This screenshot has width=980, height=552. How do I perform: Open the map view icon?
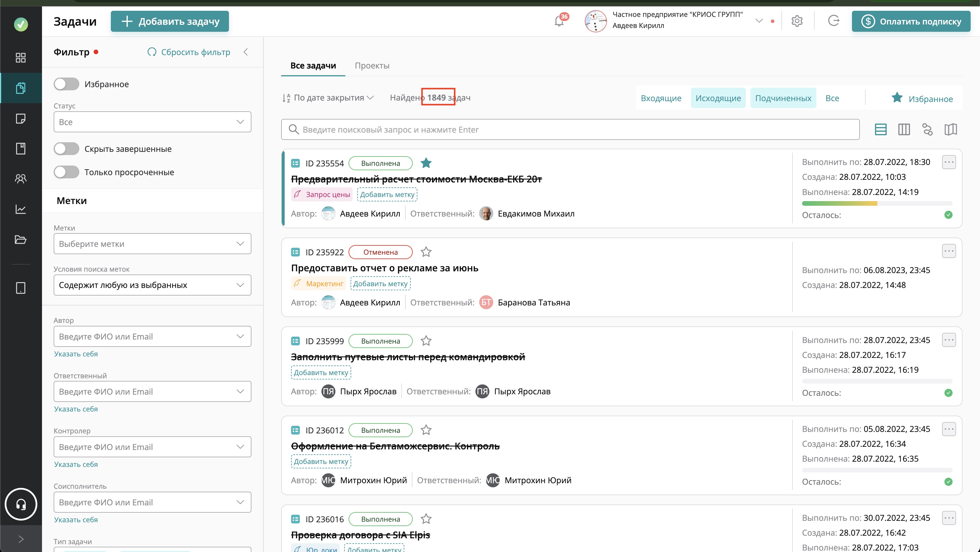click(x=950, y=130)
